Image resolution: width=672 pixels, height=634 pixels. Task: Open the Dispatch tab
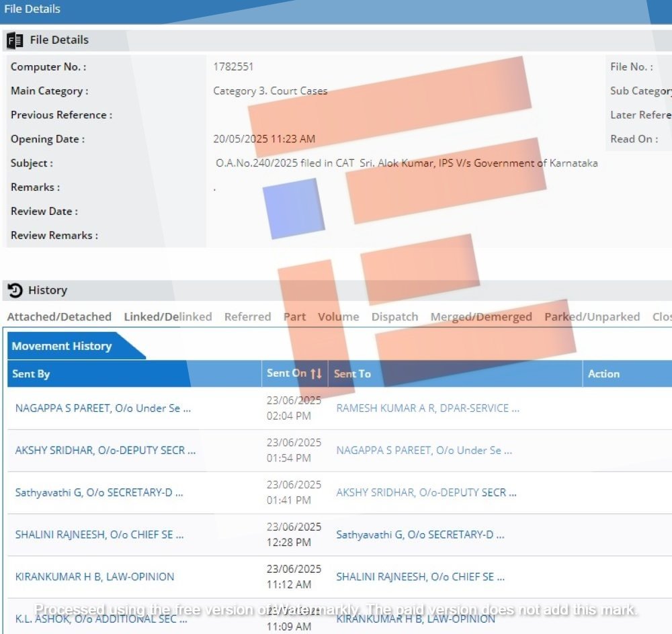tap(394, 317)
